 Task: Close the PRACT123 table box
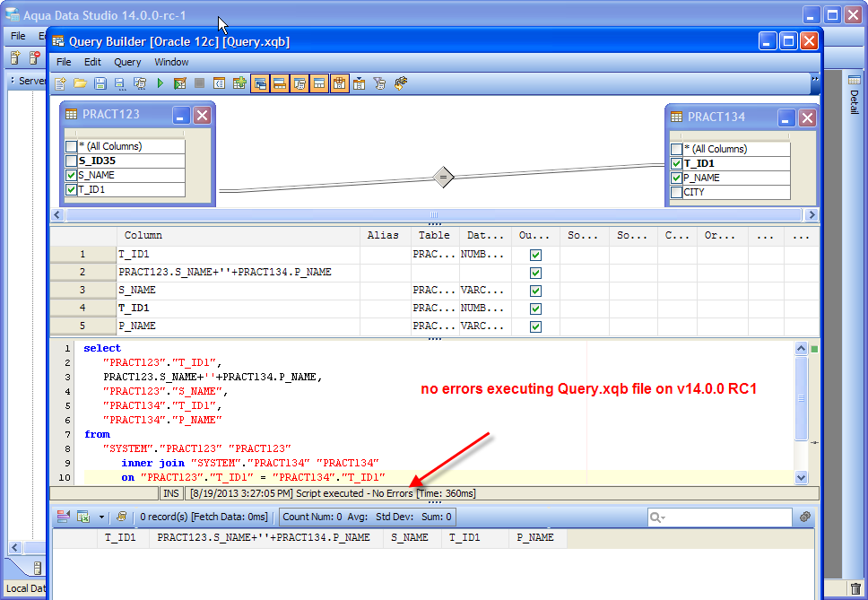coord(202,116)
